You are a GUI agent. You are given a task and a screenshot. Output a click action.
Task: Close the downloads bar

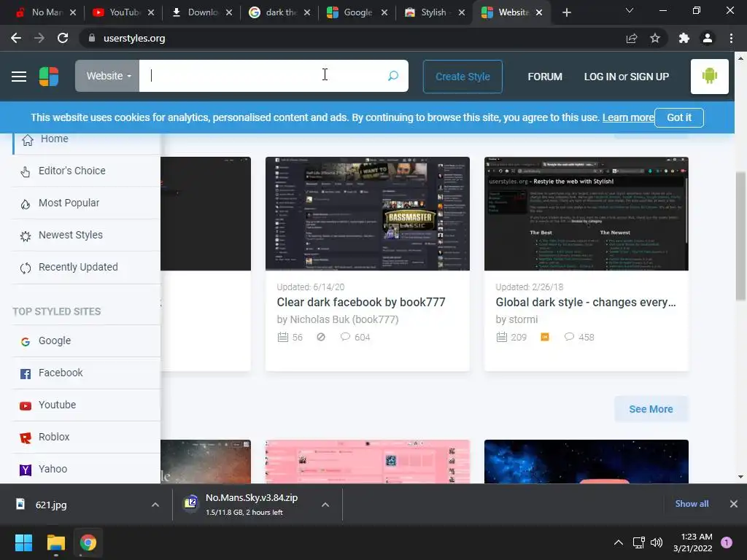click(734, 504)
